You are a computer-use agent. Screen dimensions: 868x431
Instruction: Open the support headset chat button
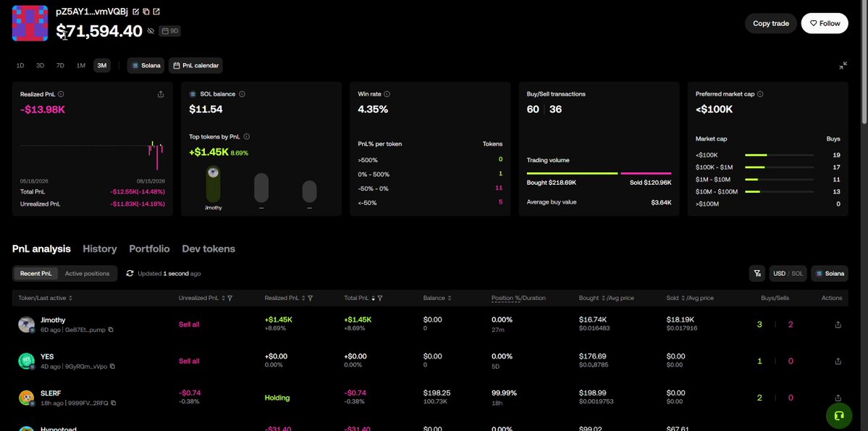(x=838, y=415)
